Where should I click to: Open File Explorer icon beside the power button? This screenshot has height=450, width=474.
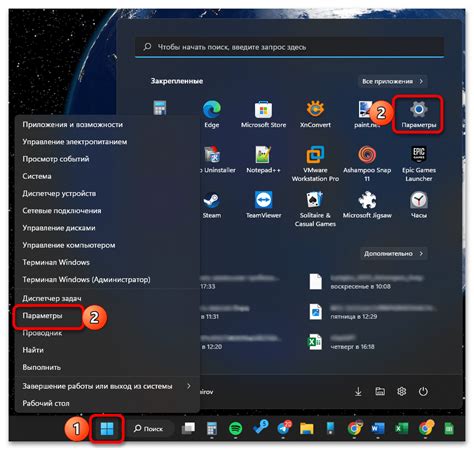[x=380, y=391]
